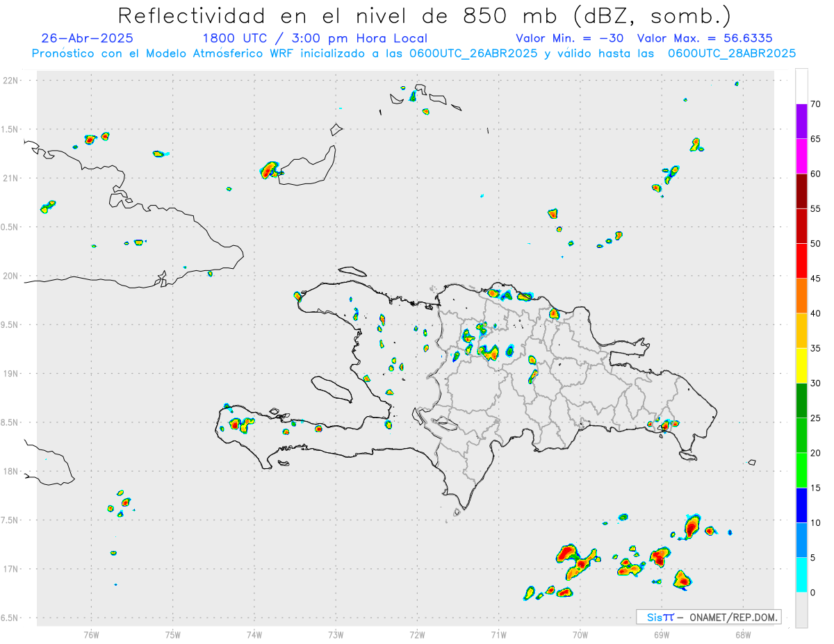The image size is (834, 644).
Task: Click the '22N' latitude axis label
Action: (x=12, y=81)
